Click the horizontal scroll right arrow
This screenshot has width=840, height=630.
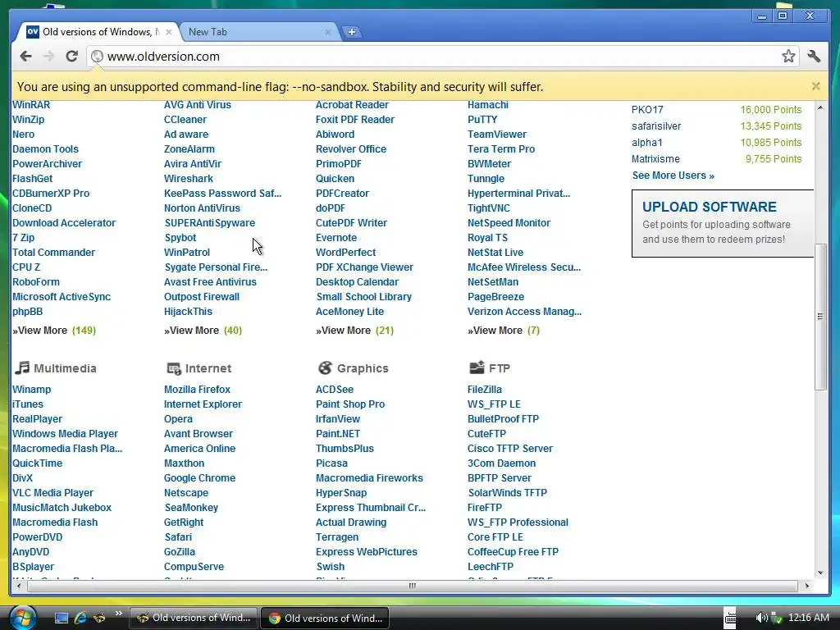pos(807,586)
